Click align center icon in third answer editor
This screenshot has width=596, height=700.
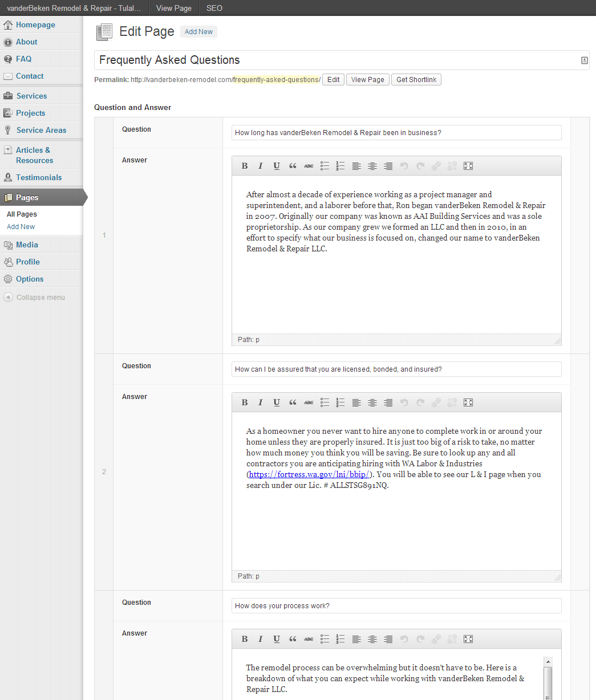point(372,639)
